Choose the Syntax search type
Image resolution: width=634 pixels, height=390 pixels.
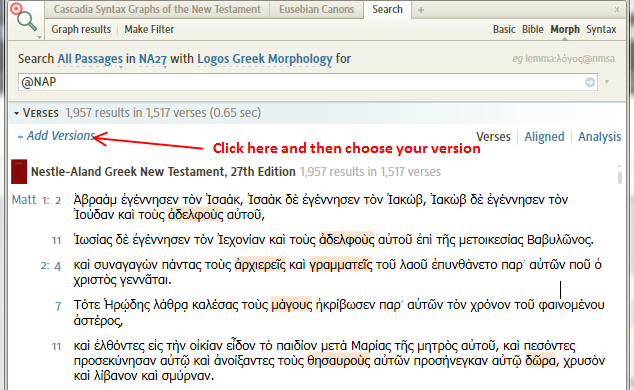(601, 29)
